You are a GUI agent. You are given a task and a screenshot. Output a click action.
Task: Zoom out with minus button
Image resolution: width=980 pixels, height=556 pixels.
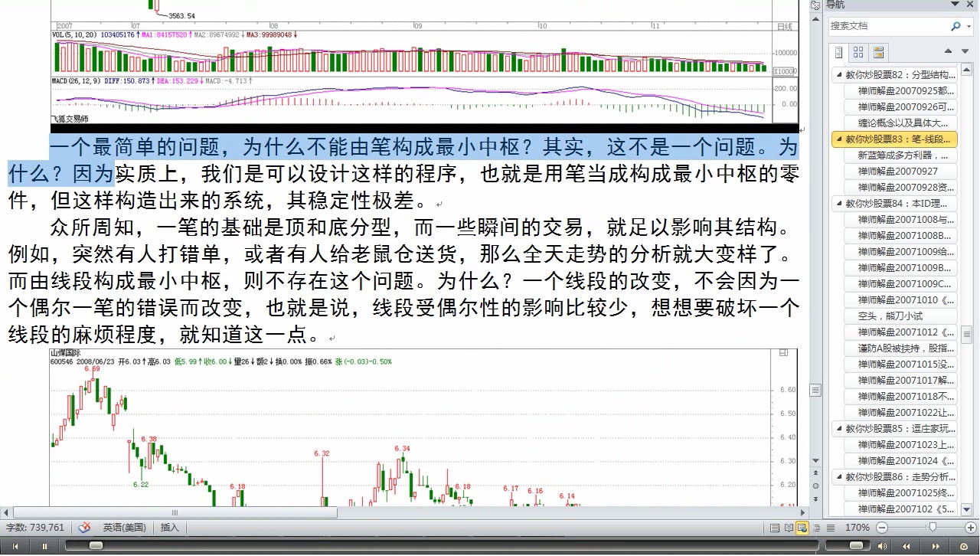click(x=881, y=528)
